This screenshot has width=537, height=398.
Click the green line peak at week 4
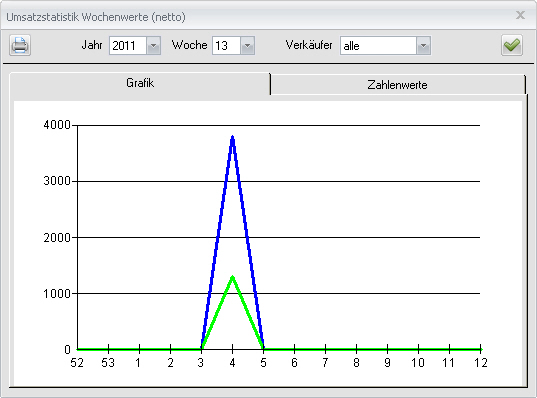pos(233,277)
